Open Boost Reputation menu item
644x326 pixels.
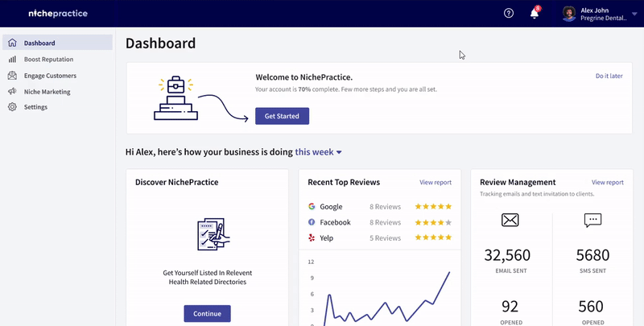point(48,59)
